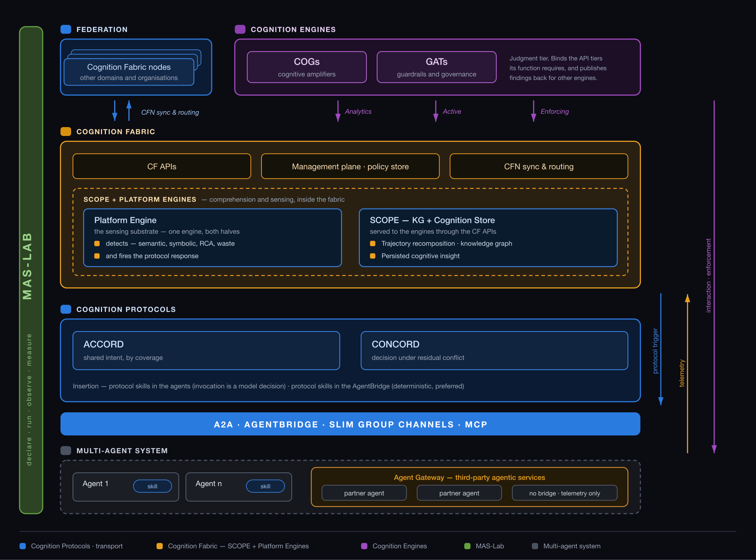The image size is (756, 560).
Task: Select the ACCORD protocol card
Action: (x=206, y=351)
